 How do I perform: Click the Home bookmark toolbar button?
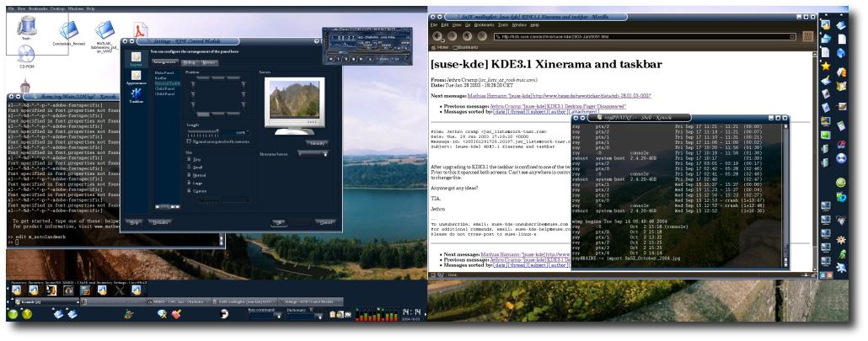click(442, 49)
